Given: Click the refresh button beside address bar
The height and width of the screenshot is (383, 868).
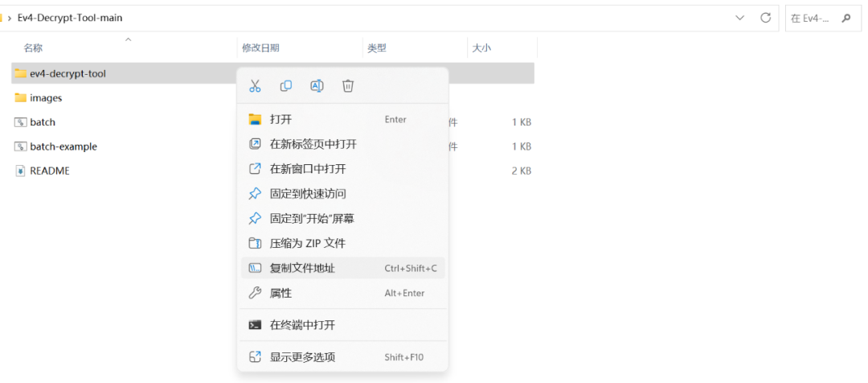Looking at the screenshot, I should (765, 18).
